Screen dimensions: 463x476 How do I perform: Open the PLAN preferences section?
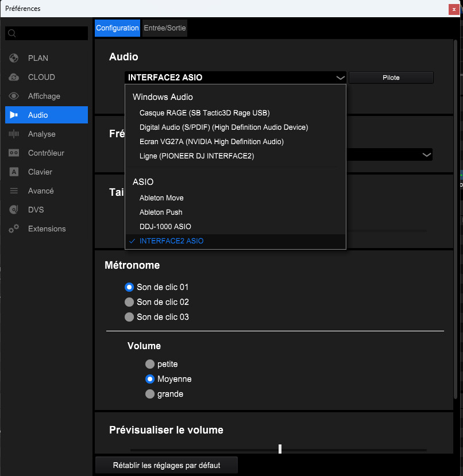pyautogui.click(x=47, y=58)
